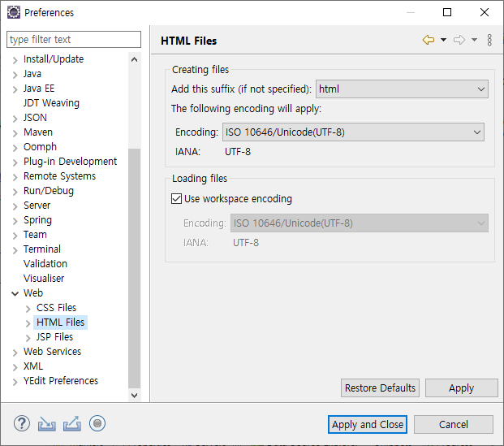
Task: Expand the Maven node
Action: click(x=15, y=133)
